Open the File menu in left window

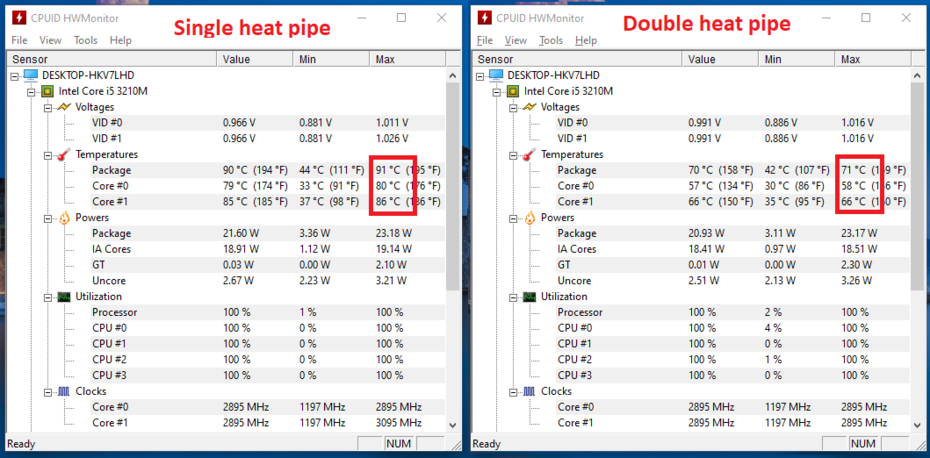(20, 40)
